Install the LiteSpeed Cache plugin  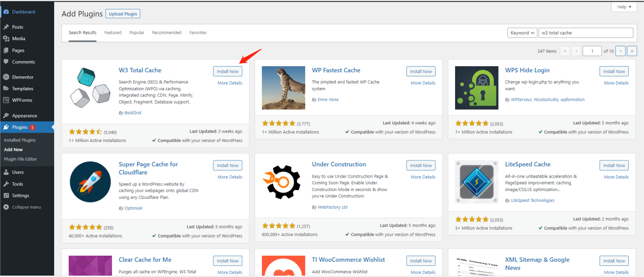pyautogui.click(x=614, y=166)
